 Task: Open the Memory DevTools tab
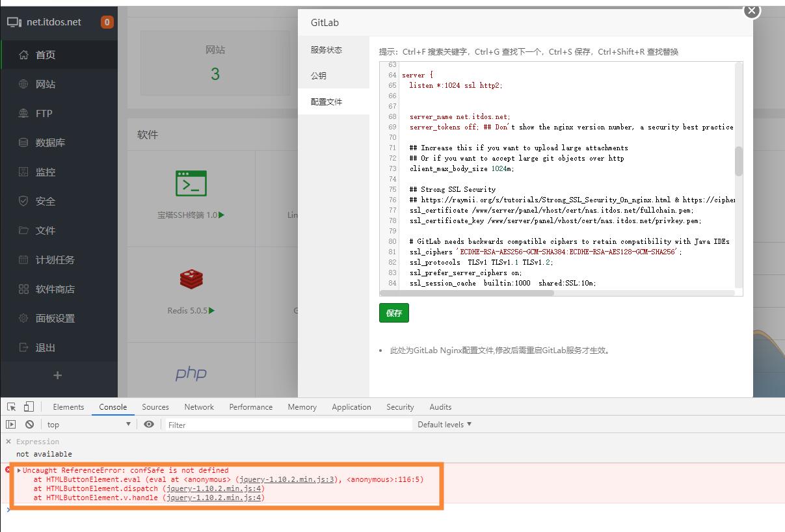pos(302,406)
